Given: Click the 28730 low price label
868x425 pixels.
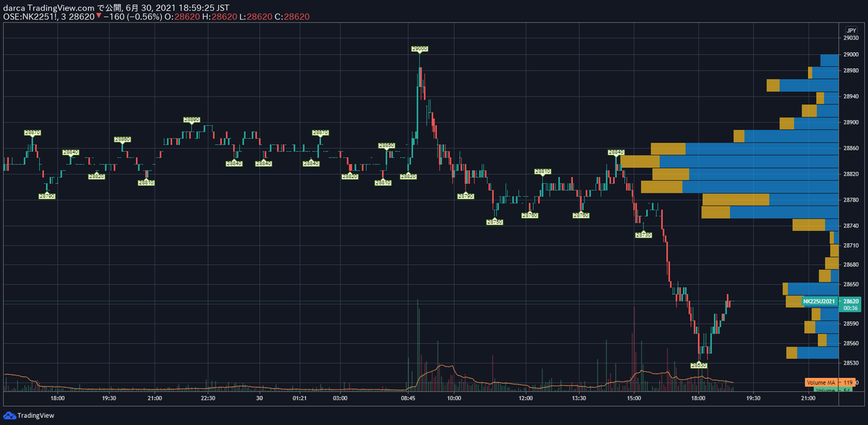Looking at the screenshot, I should (x=644, y=235).
